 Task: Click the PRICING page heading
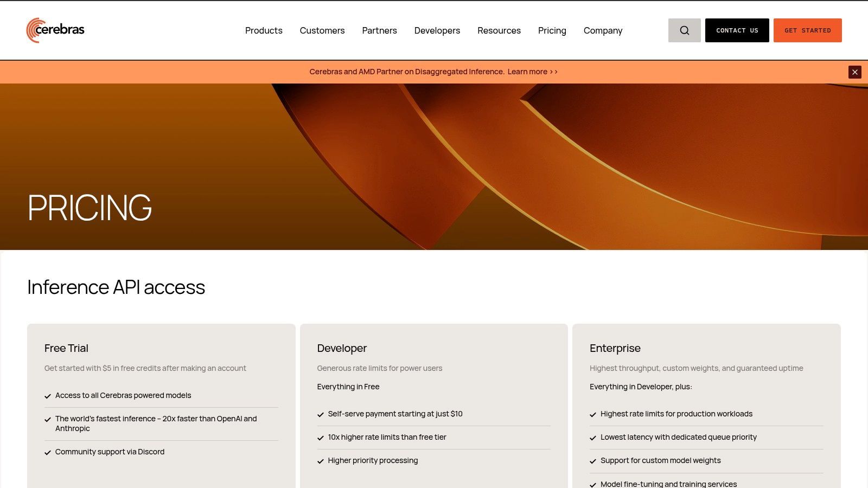[90, 208]
